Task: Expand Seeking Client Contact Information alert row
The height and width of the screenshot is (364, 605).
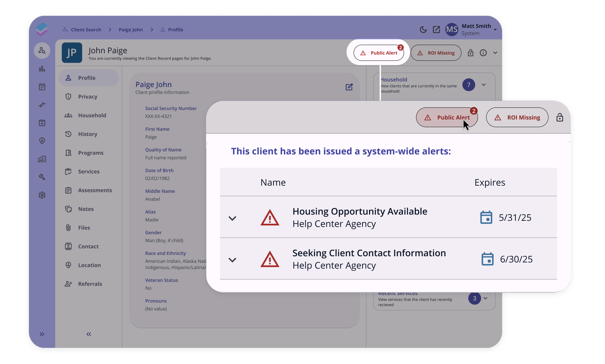Action: tap(232, 260)
